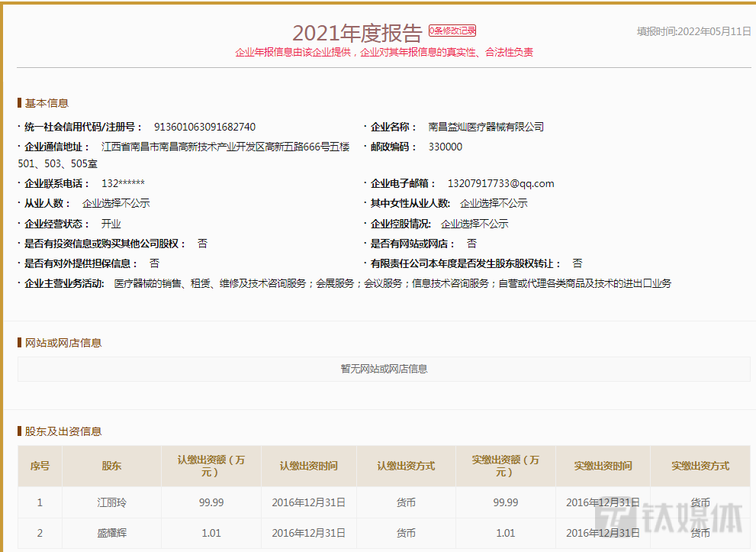Click the 序号 column header
This screenshot has width=756, height=552.
coord(40,466)
